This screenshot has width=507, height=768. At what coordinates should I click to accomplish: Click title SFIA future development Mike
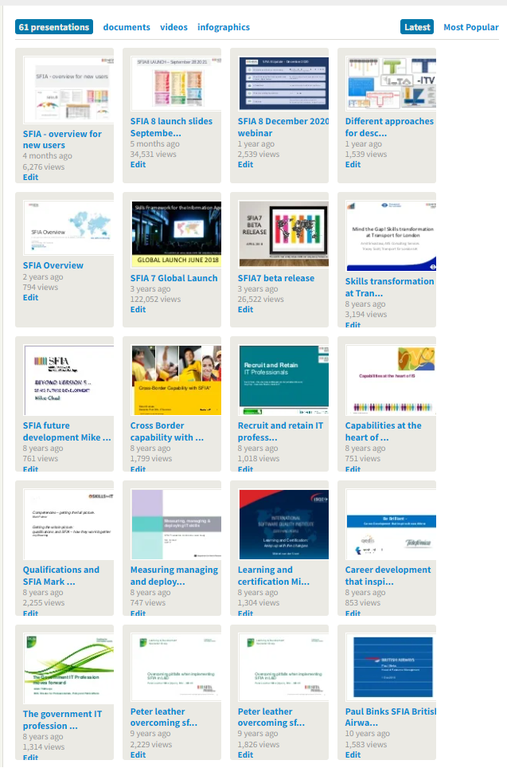coord(67,431)
